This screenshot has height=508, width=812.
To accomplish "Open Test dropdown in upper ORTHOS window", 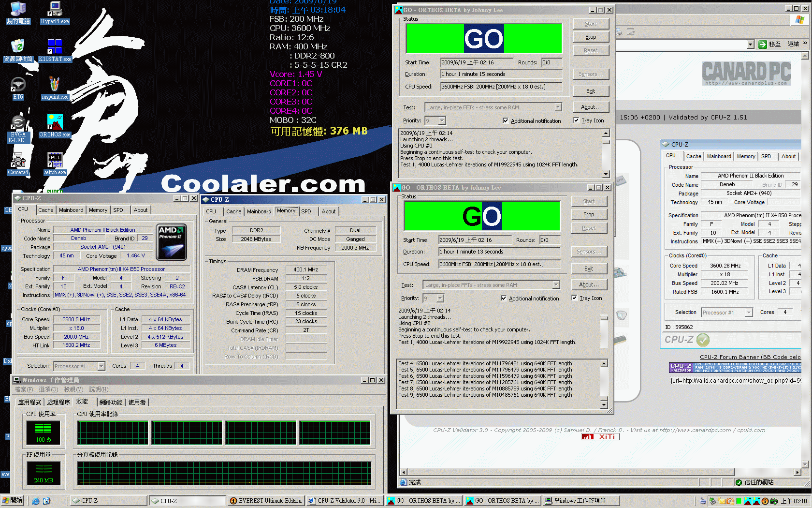I will tap(558, 107).
